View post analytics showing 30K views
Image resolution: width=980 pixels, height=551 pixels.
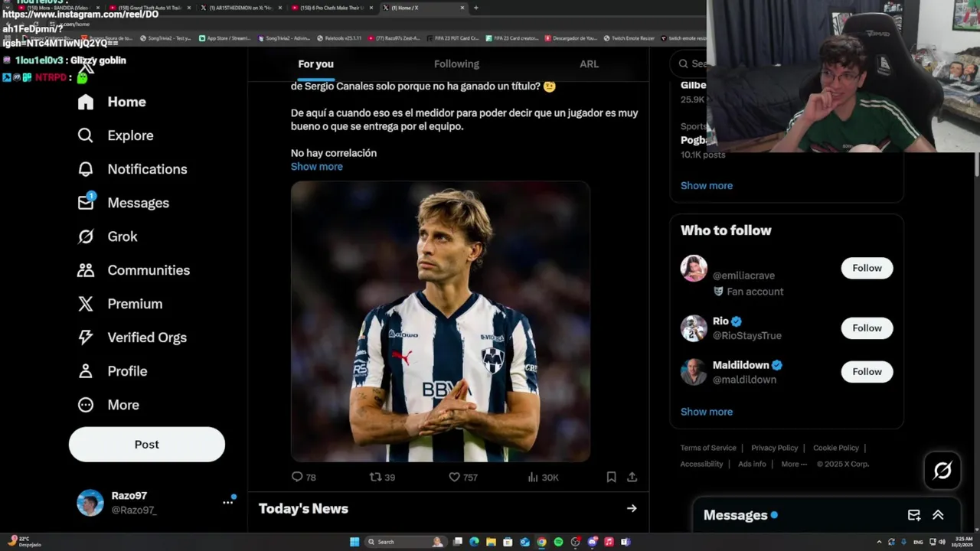pyautogui.click(x=543, y=477)
